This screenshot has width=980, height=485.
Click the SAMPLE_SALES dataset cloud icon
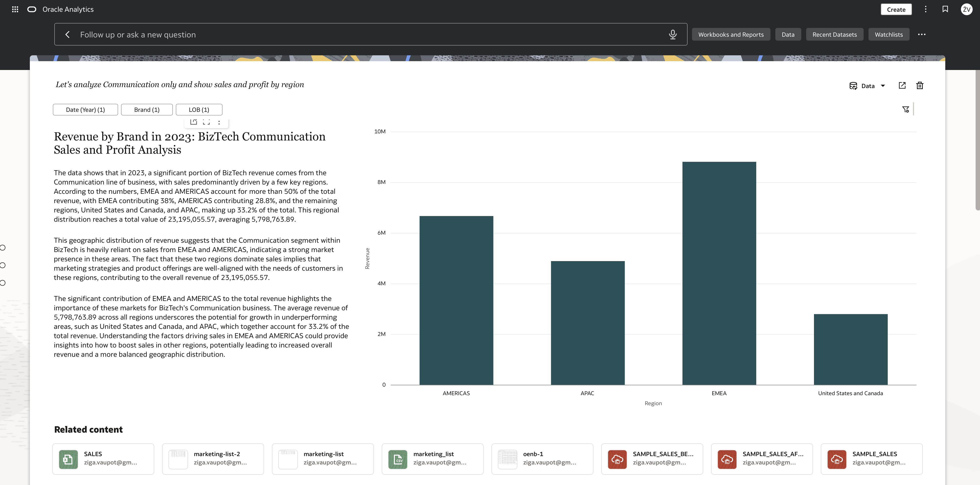(x=836, y=459)
